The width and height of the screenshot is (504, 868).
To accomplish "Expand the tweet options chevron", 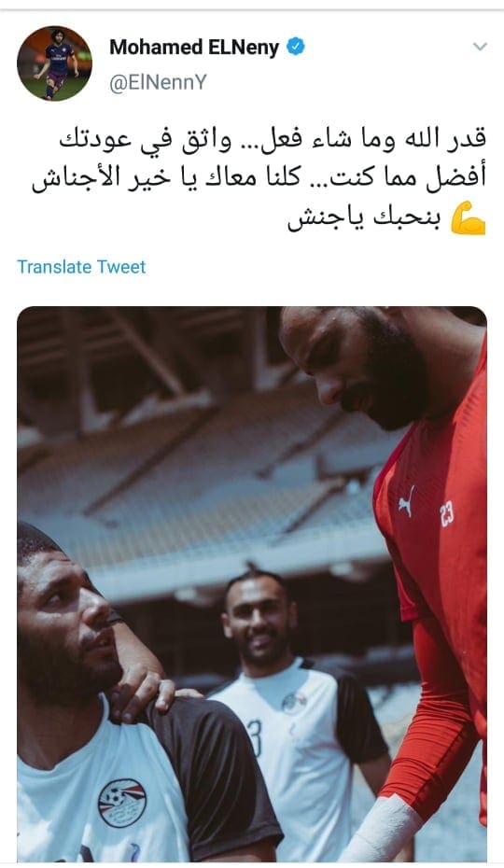I will [480, 47].
